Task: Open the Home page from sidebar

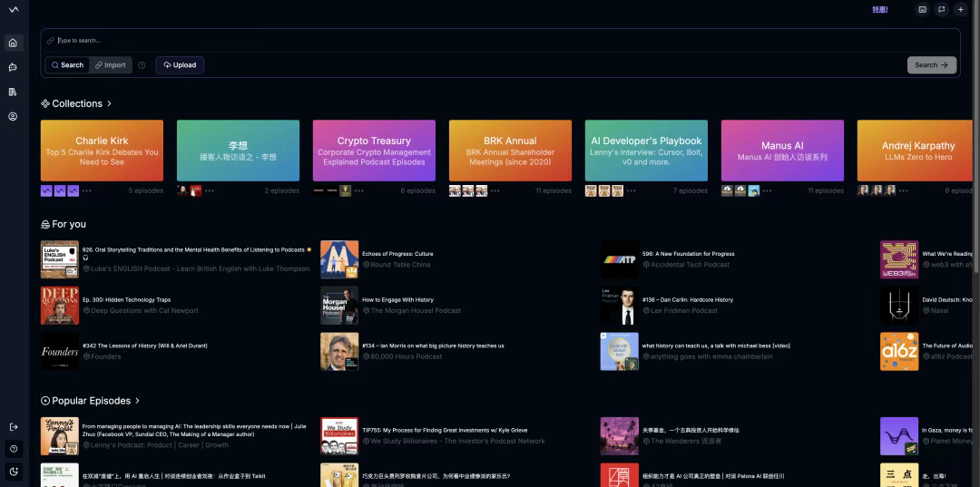Action: pyautogui.click(x=13, y=43)
